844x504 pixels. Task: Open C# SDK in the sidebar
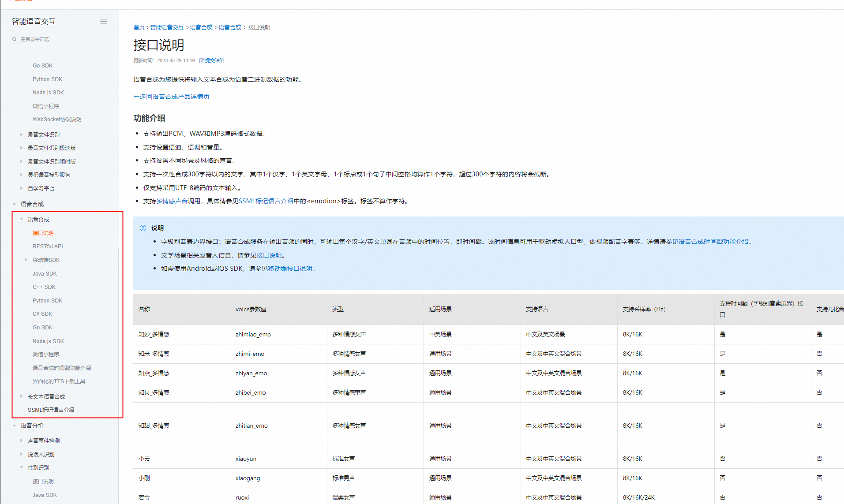pyautogui.click(x=42, y=314)
